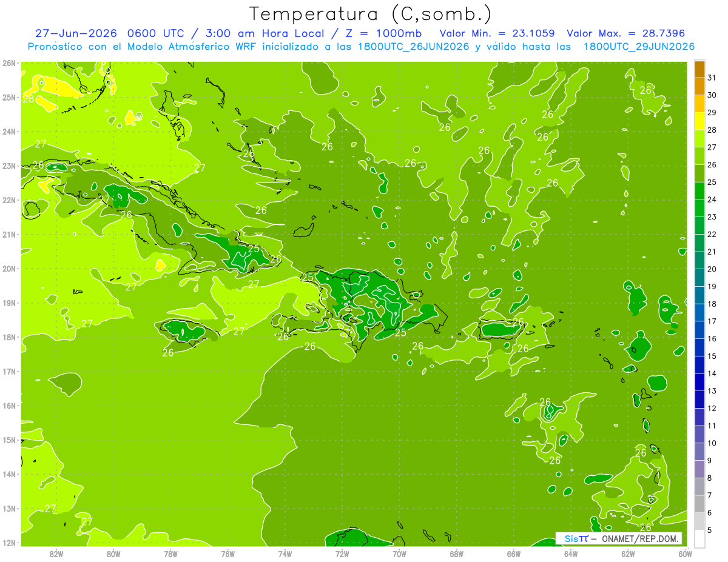Click the '64W' longitude axis label
728x562 pixels.
tap(571, 554)
